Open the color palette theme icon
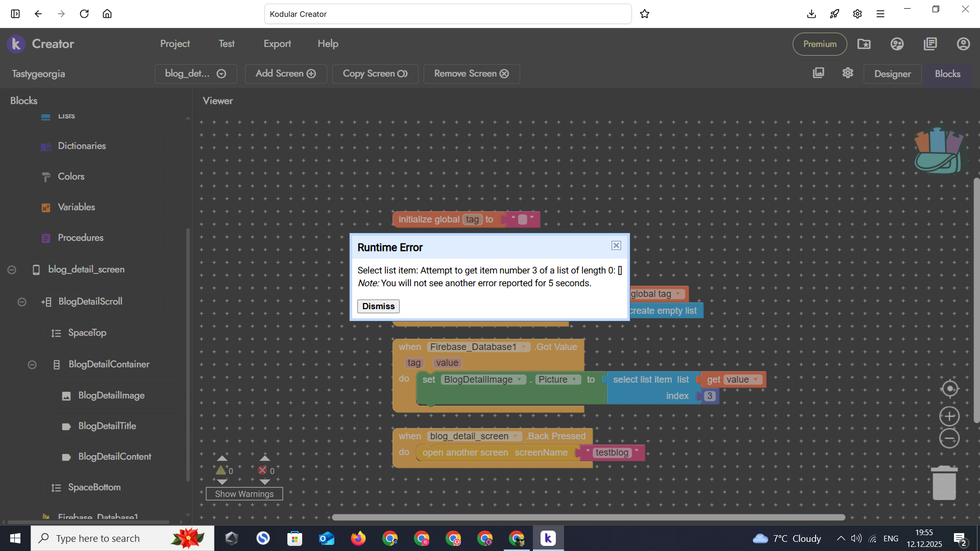Image resolution: width=980 pixels, height=551 pixels. pyautogui.click(x=897, y=44)
